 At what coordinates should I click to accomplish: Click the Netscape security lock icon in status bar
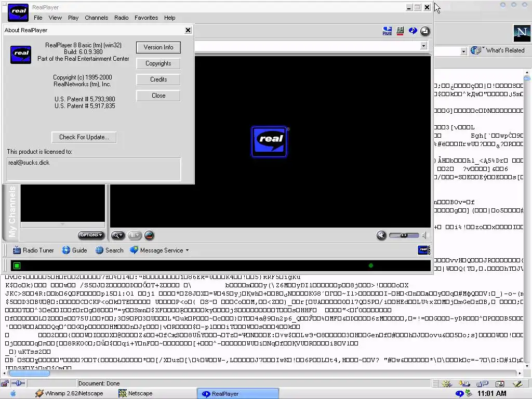coord(5,383)
